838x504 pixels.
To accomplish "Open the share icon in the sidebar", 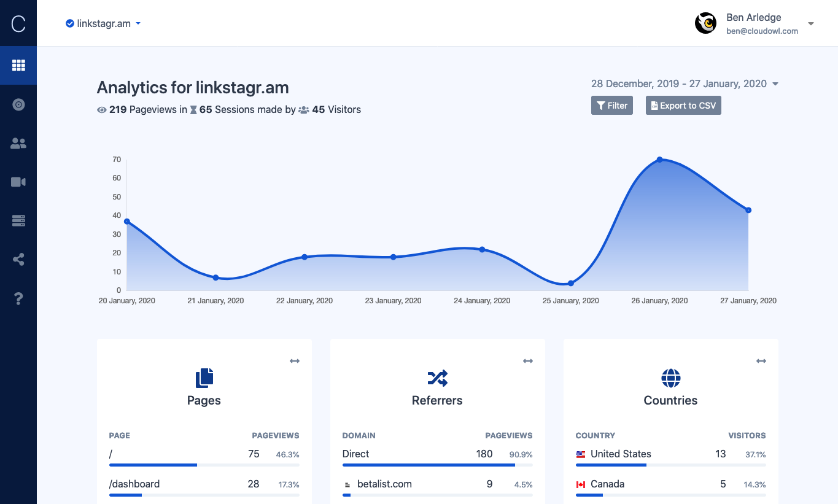I will [18, 259].
